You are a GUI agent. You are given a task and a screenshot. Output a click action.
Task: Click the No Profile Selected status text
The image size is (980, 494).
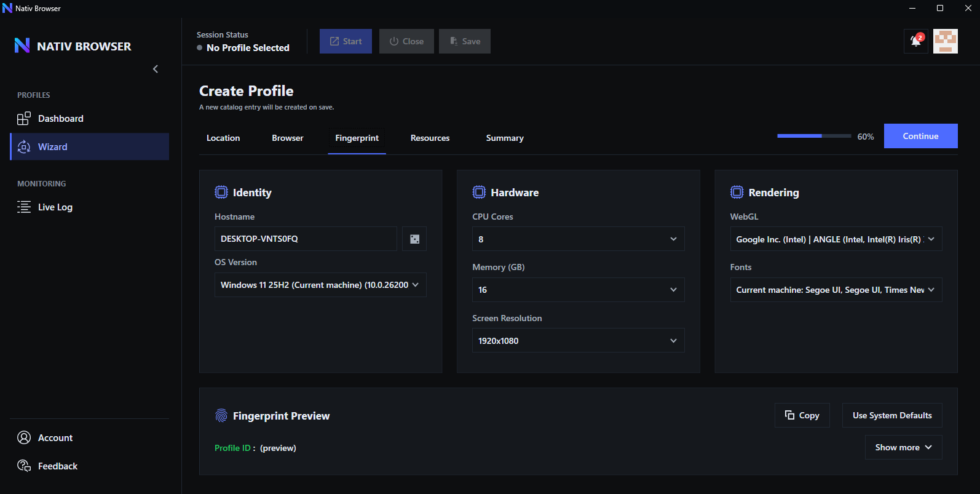pyautogui.click(x=248, y=48)
